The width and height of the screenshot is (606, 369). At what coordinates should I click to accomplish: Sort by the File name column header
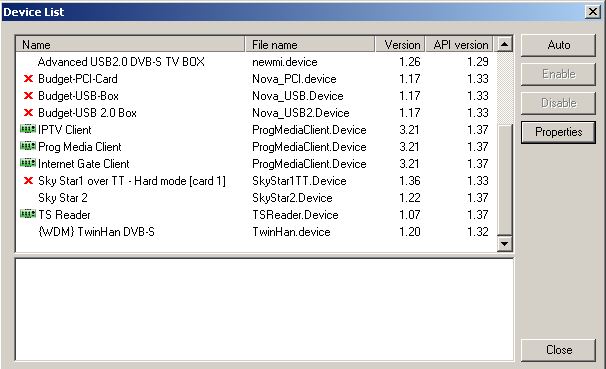tap(310, 44)
